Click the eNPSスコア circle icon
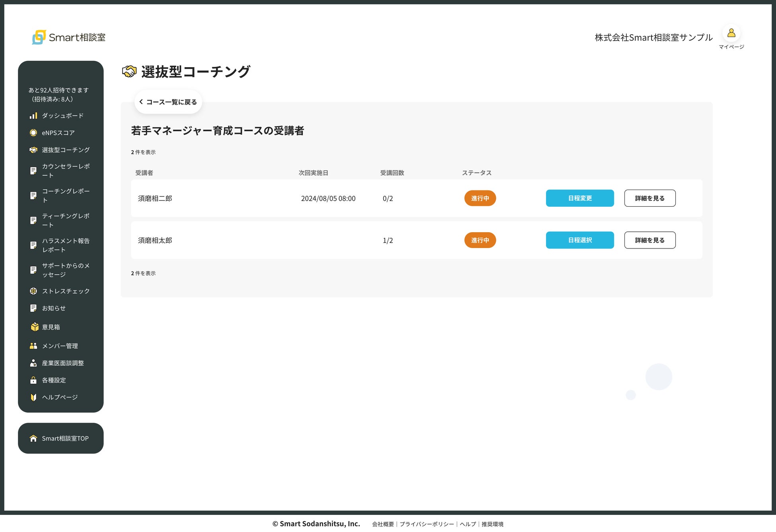Screen dimensions: 776x532 click(33, 133)
